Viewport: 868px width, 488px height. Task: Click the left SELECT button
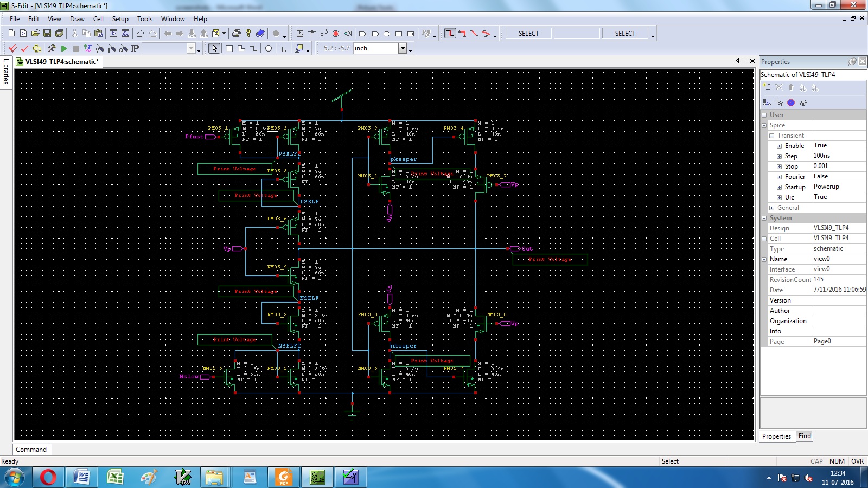(528, 34)
